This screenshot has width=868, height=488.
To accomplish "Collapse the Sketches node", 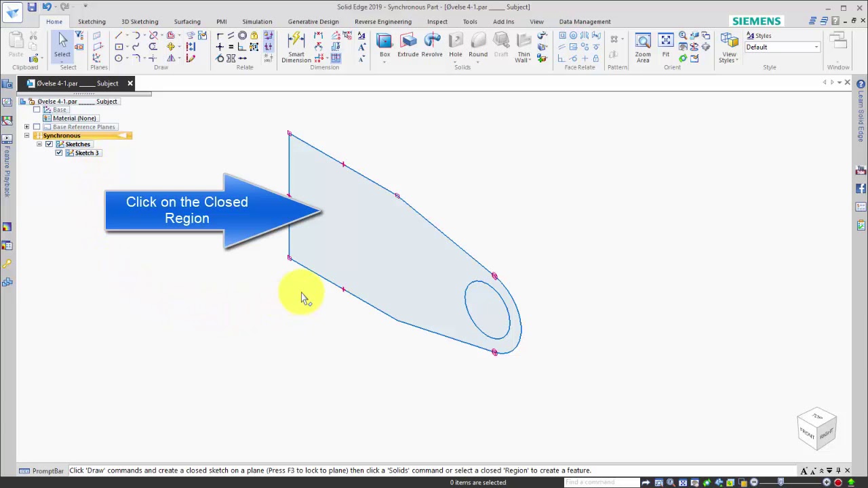I will pos(39,144).
